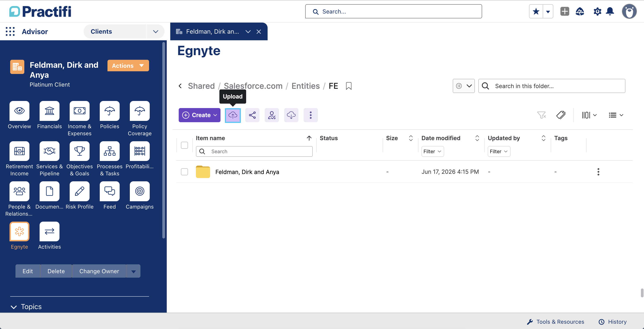Open the Trailhead guidance icon

tap(580, 12)
